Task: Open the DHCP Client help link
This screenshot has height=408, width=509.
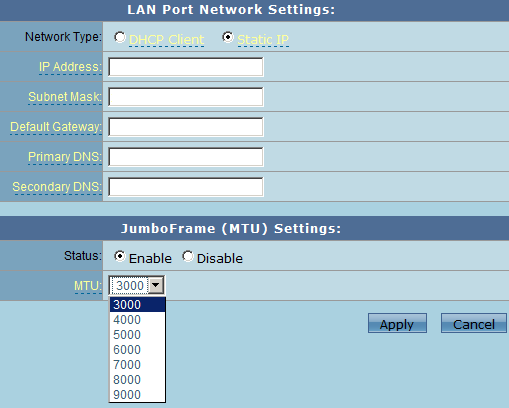Action: coord(166,40)
